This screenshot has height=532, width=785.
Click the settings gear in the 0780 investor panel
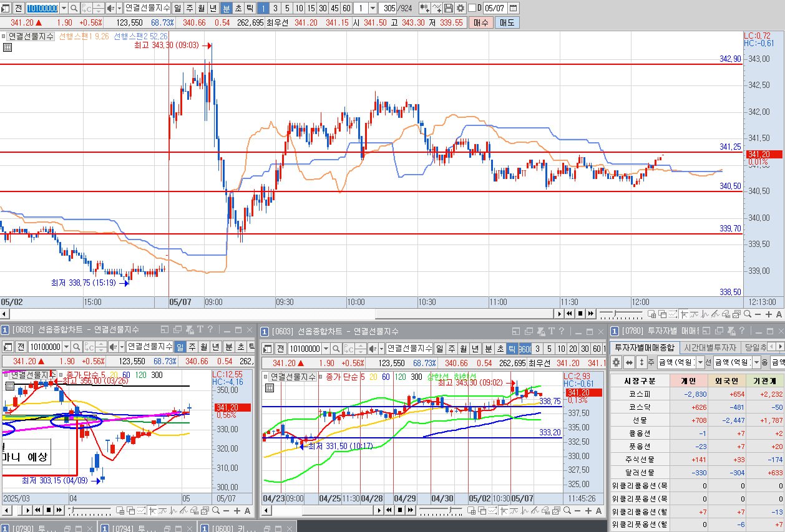coord(615,362)
